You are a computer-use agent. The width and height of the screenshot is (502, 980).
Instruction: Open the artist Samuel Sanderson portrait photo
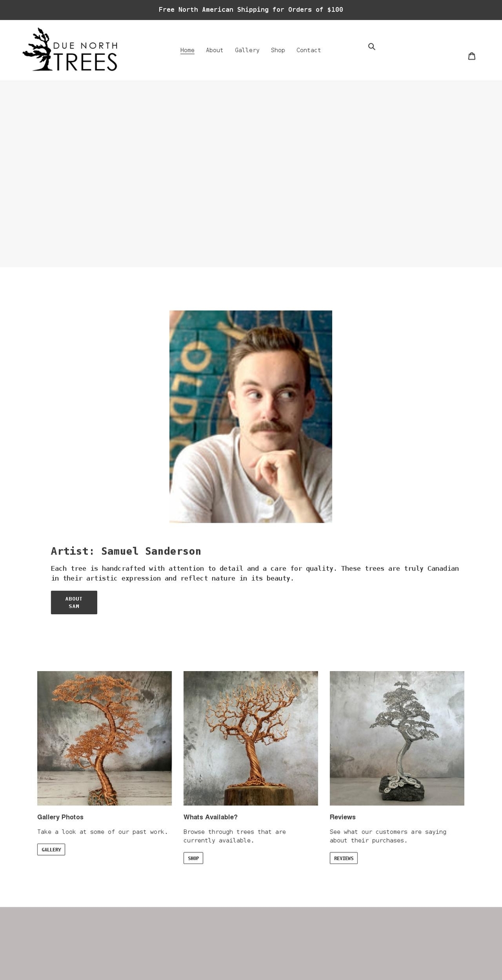coord(250,417)
